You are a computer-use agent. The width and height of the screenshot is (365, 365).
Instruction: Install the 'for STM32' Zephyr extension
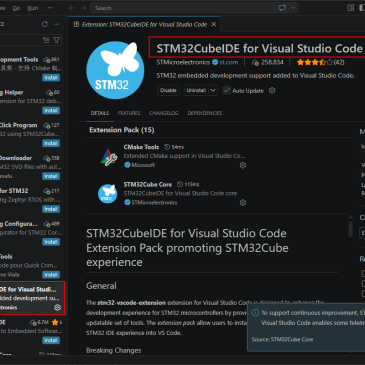51,209
